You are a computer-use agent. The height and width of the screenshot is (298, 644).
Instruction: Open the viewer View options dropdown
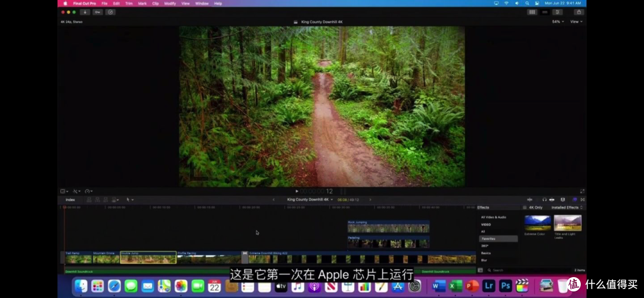click(576, 21)
